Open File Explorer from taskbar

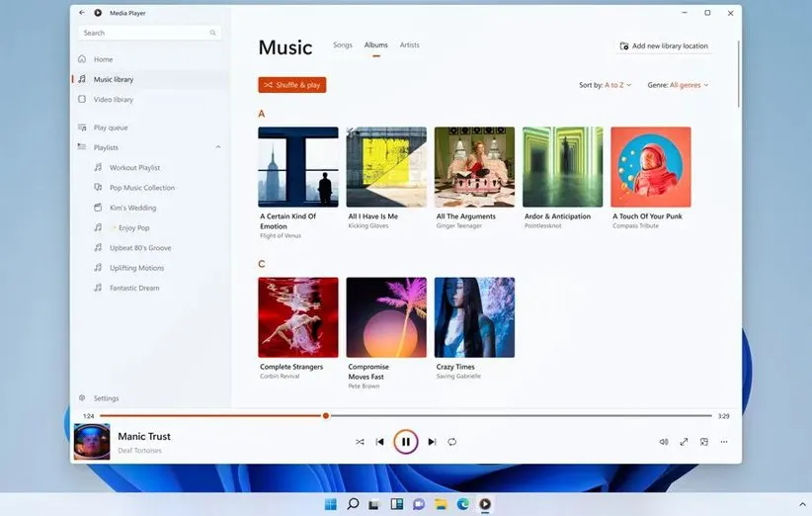pyautogui.click(x=441, y=504)
